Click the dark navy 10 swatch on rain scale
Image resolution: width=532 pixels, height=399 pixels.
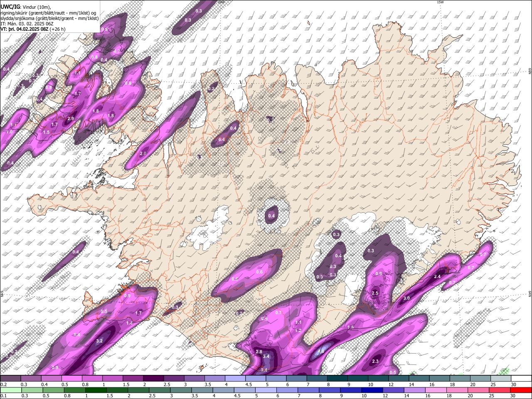click(371, 390)
